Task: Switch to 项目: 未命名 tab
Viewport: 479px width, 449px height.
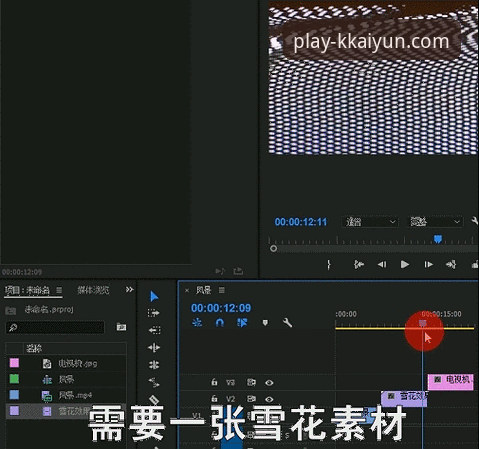Action: (x=27, y=290)
